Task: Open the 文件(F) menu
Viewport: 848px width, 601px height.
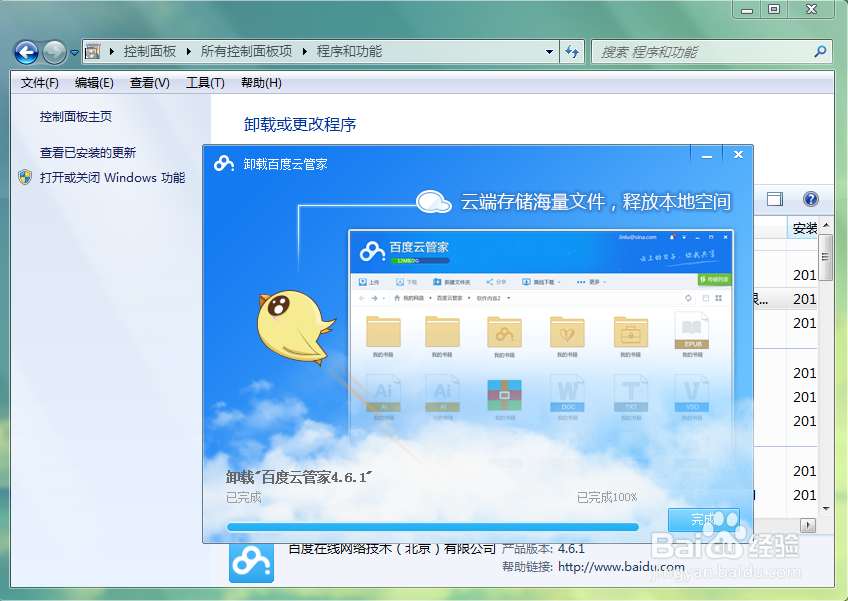Action: [x=39, y=83]
